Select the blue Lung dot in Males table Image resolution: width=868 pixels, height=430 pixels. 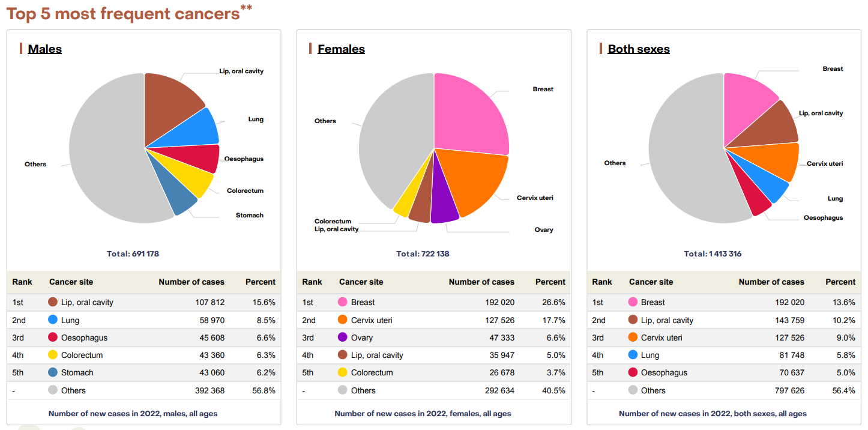53,320
